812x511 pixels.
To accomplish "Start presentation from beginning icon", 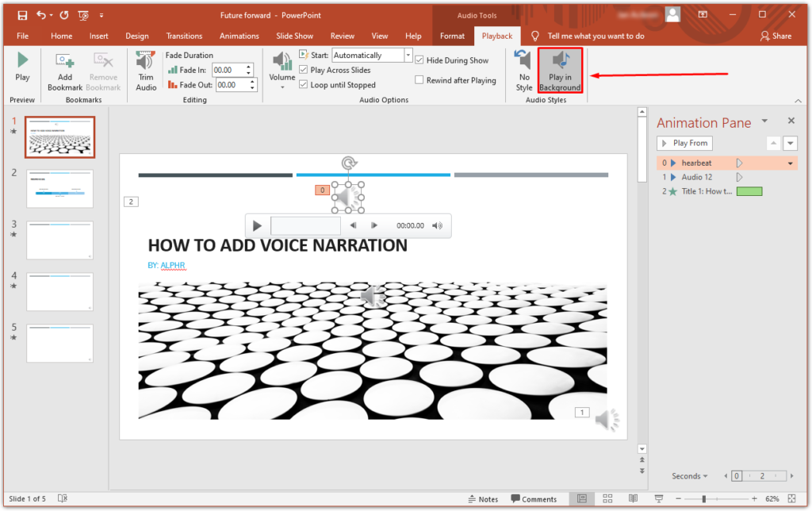I will point(82,16).
